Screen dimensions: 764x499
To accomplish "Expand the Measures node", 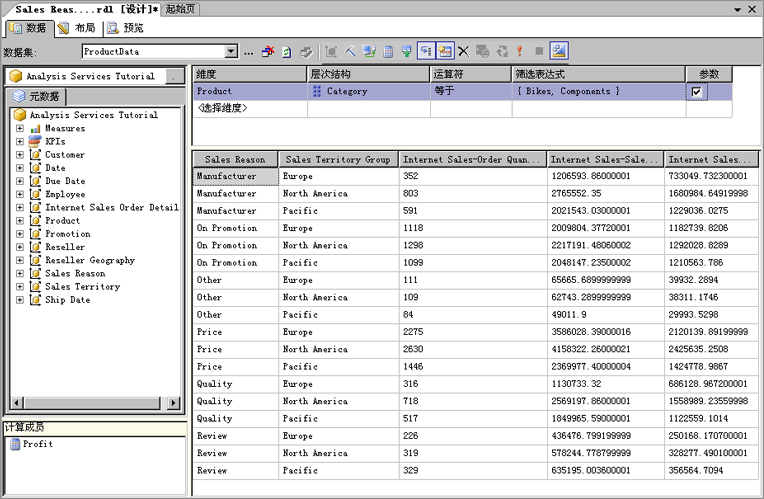I will (20, 129).
